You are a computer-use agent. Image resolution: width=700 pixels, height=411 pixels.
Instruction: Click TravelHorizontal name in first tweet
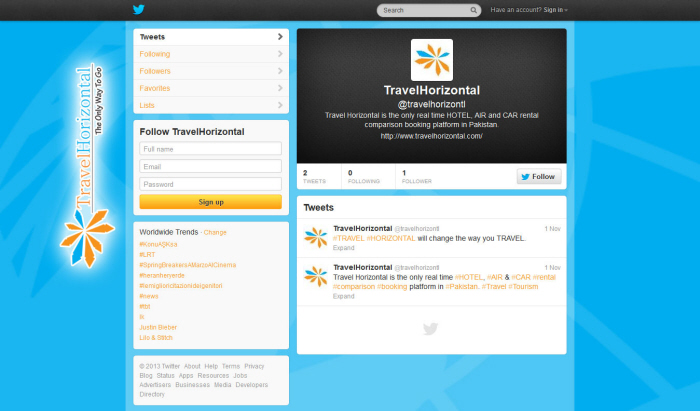[362, 228]
